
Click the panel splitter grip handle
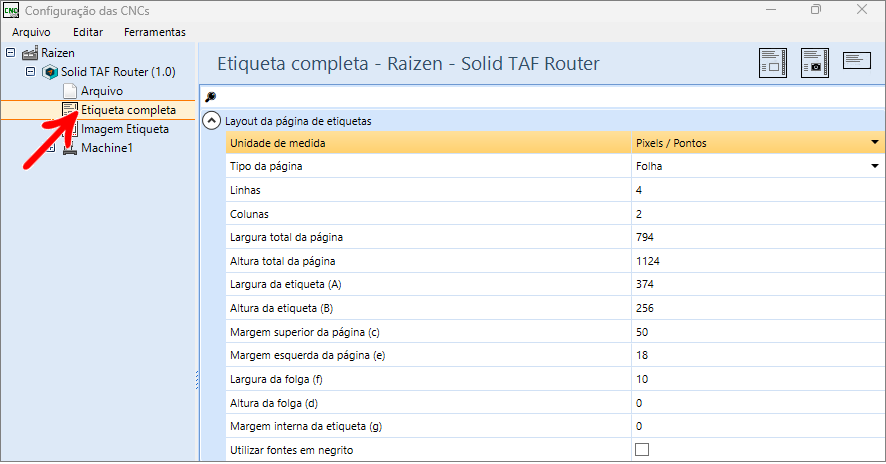coord(197,380)
